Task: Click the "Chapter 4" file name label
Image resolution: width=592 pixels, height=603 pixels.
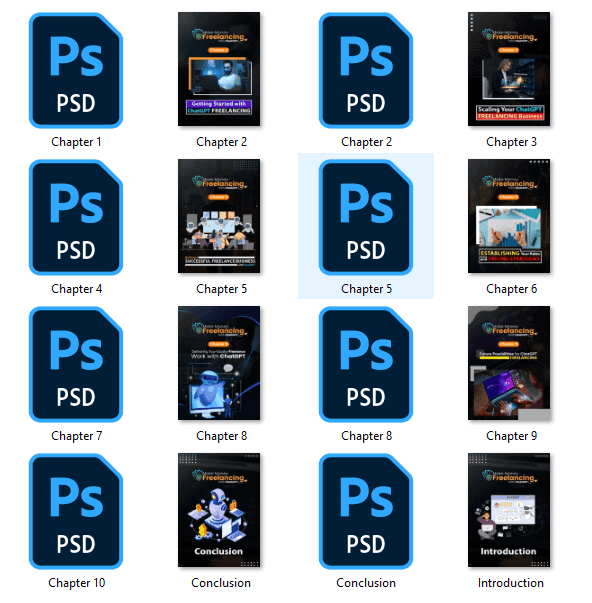Action: pos(76,289)
